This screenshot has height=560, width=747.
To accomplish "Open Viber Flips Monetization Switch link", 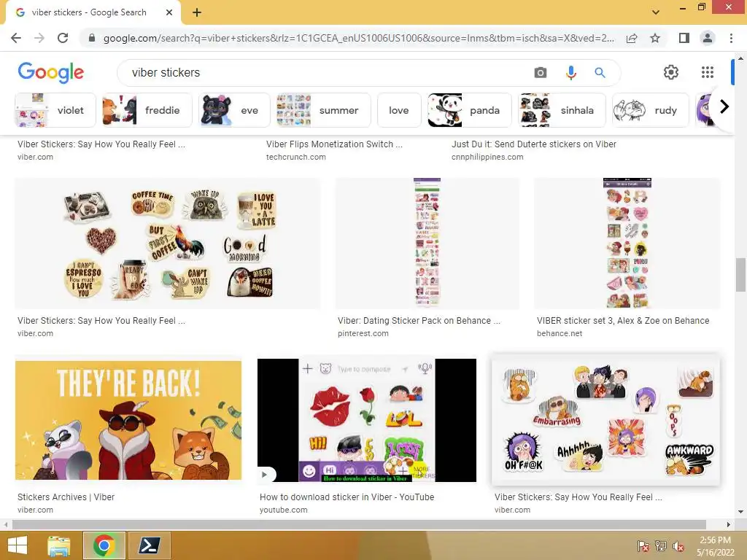I will pos(334,144).
